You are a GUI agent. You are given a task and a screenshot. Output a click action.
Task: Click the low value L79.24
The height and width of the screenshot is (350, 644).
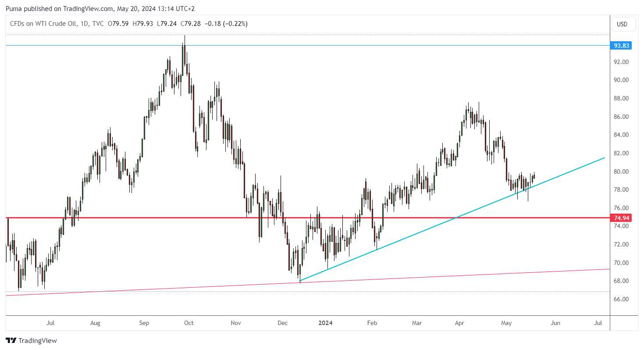167,24
